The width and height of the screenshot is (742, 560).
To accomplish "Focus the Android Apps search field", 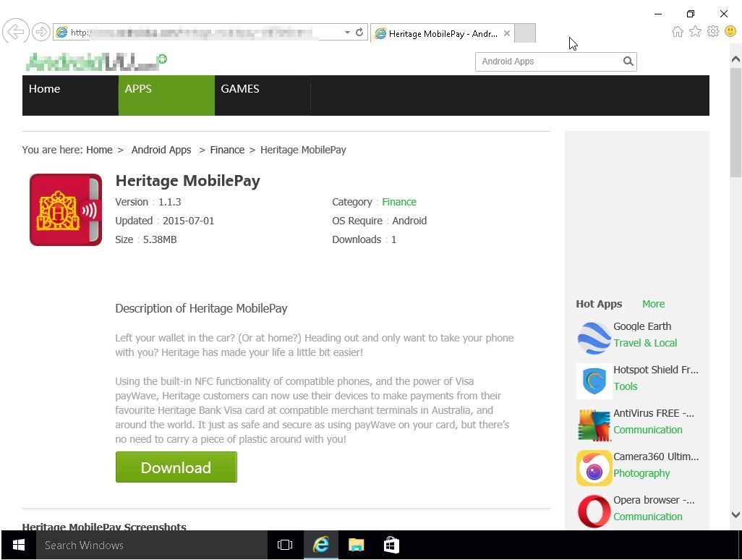I will click(549, 61).
